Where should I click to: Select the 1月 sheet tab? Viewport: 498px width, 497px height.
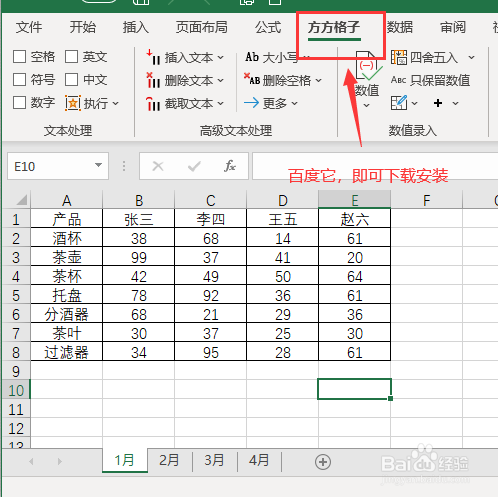(125, 461)
